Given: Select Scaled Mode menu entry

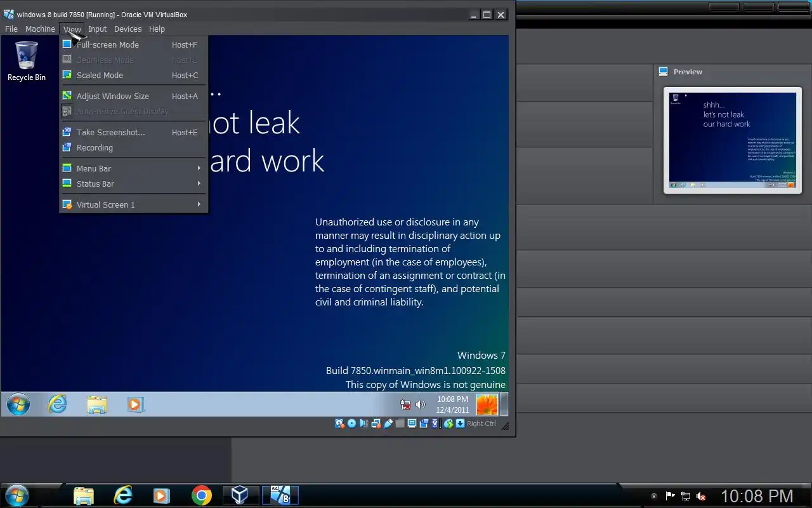Looking at the screenshot, I should [x=133, y=75].
